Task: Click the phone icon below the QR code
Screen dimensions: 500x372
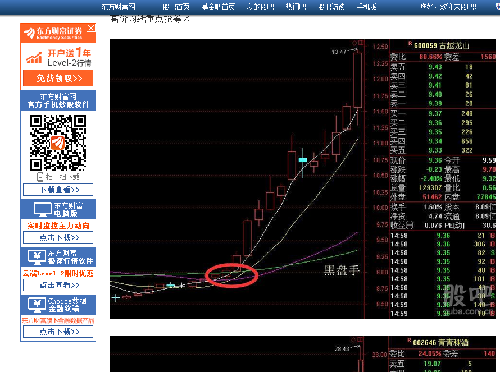Action: [x=41, y=176]
